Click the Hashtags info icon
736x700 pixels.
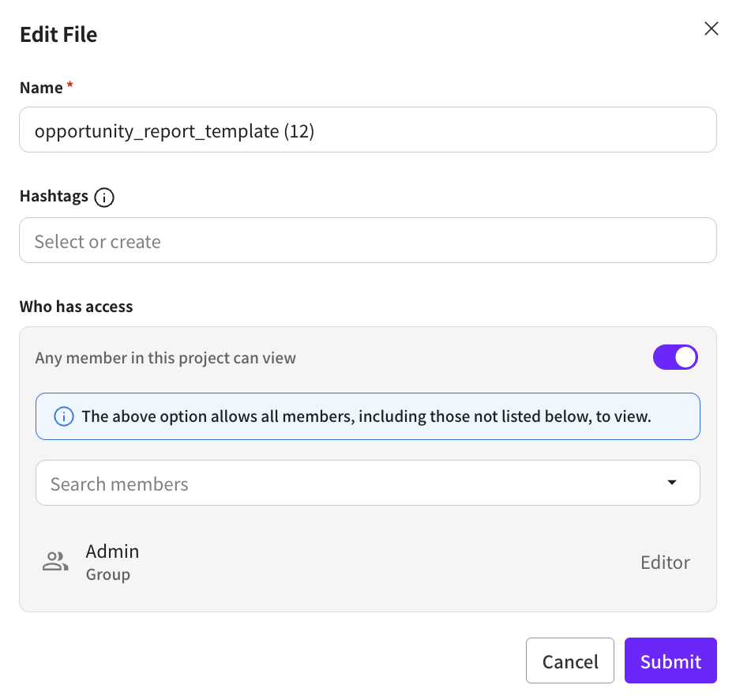103,198
